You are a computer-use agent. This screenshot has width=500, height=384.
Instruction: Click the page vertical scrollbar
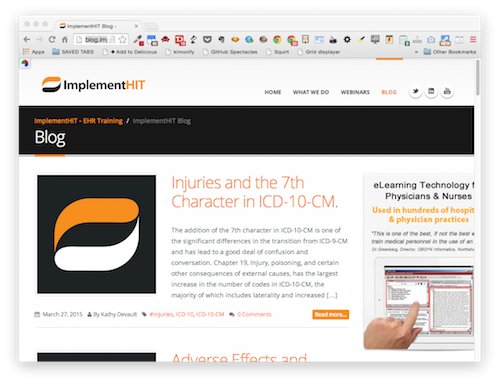[x=478, y=77]
